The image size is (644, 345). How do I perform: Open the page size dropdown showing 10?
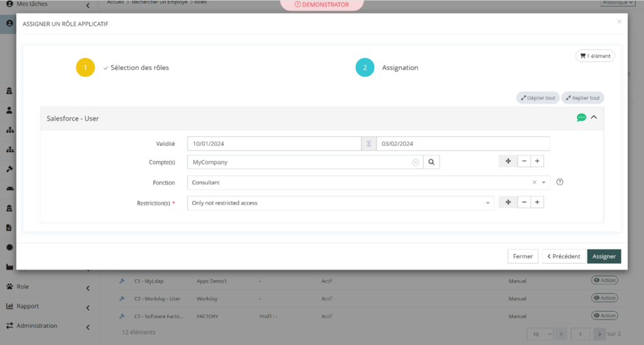pyautogui.click(x=541, y=334)
